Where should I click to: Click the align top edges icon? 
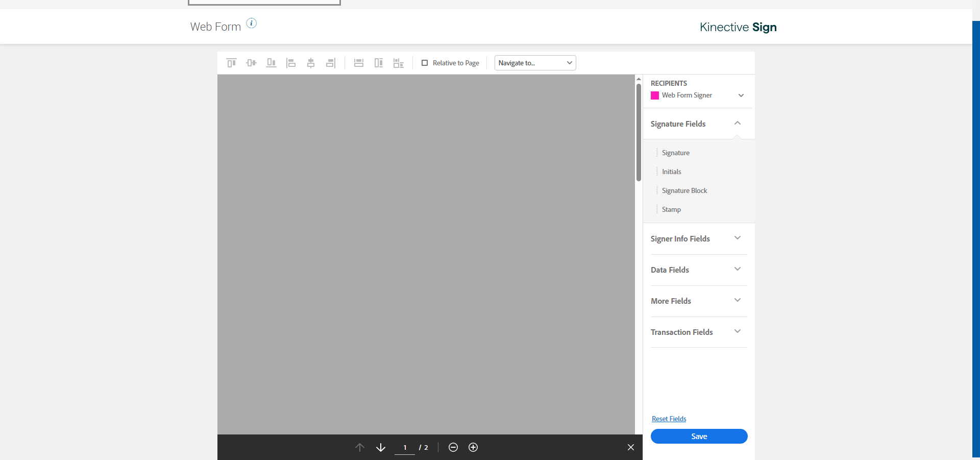coord(232,63)
